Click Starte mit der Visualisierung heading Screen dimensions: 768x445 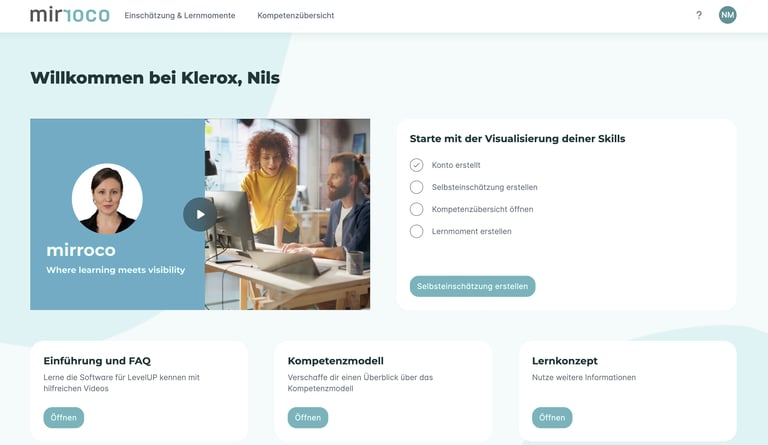click(x=517, y=139)
